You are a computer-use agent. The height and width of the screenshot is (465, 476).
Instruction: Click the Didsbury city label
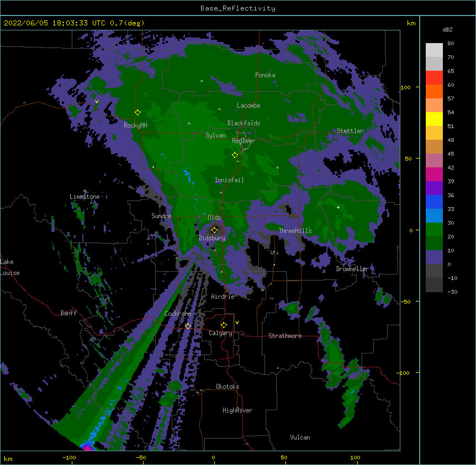click(x=212, y=238)
